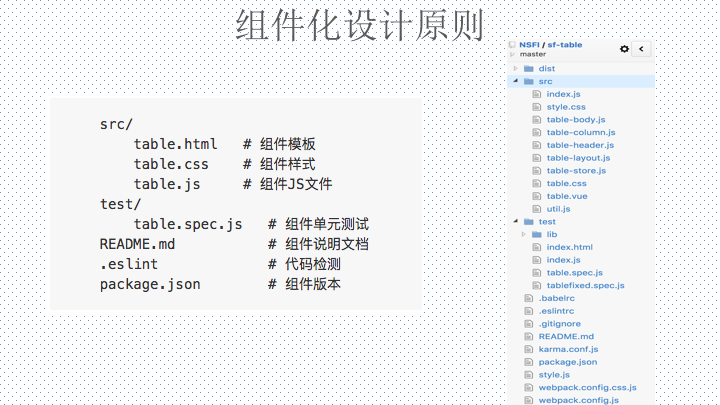720x405 pixels.
Task: Open util.js file
Action: point(558,209)
